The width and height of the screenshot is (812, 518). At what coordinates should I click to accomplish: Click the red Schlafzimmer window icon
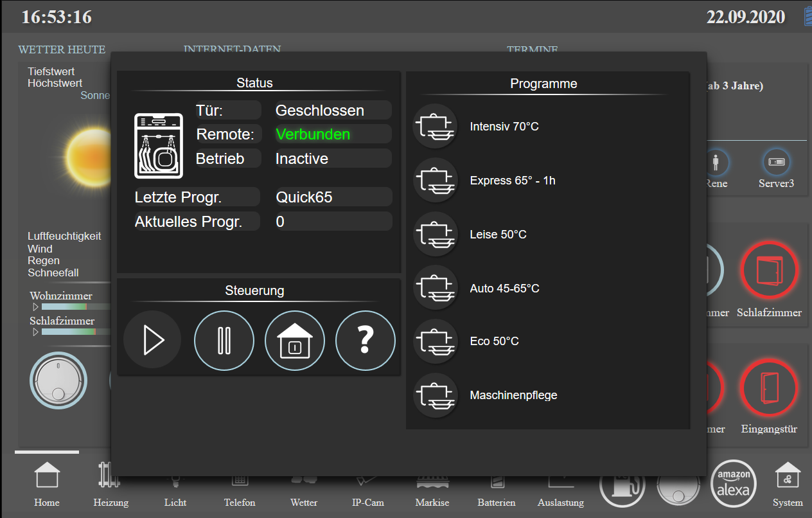click(x=769, y=271)
